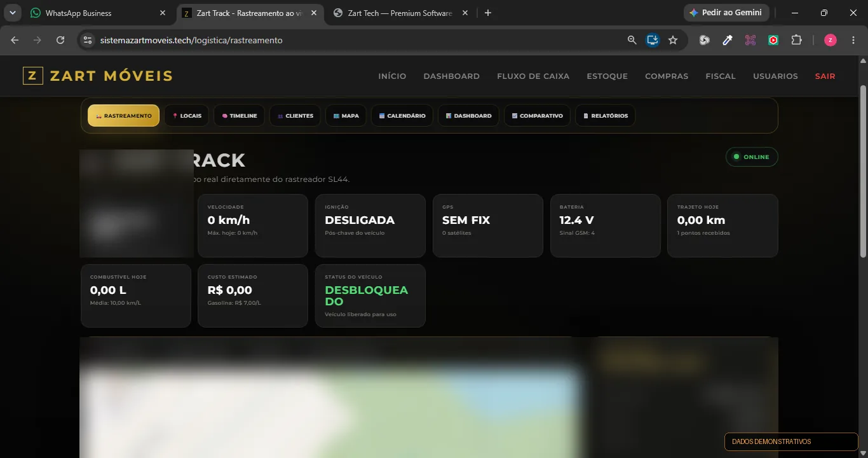
Task: Click the zoom magnifier icon in address bar
Action: click(x=632, y=40)
